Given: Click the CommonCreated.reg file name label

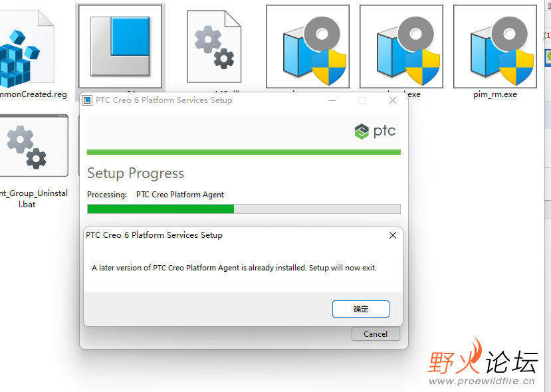Looking at the screenshot, I should point(33,94).
